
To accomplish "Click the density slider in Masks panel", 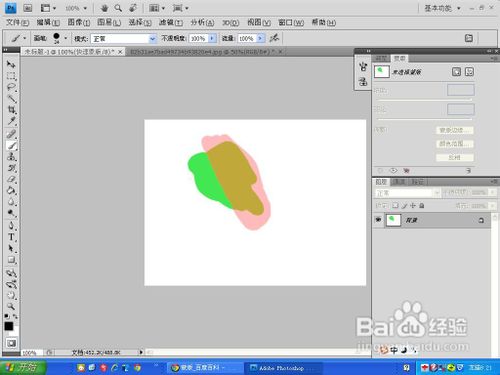I will (x=424, y=99).
